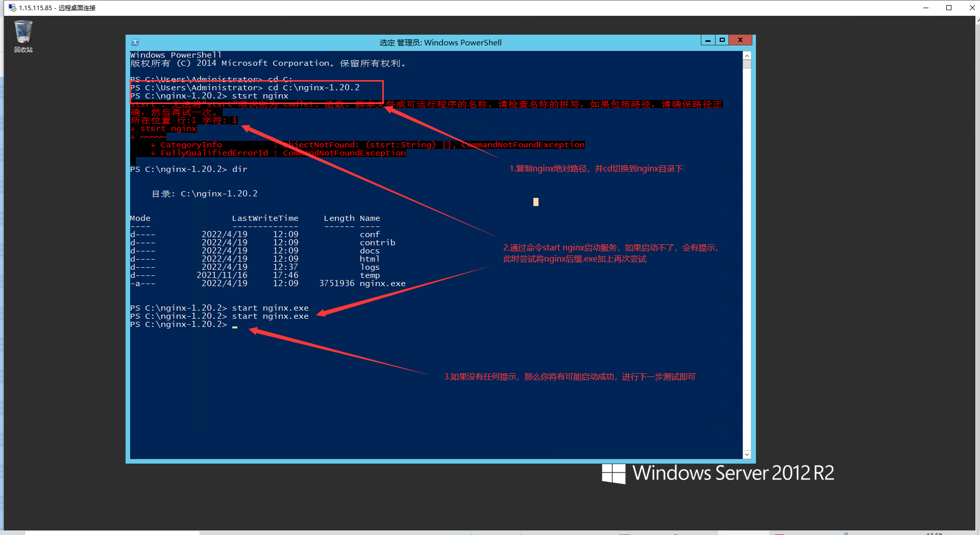Maximize the Remote Desktop Connection window
This screenshot has width=980, height=535.
[x=949, y=8]
